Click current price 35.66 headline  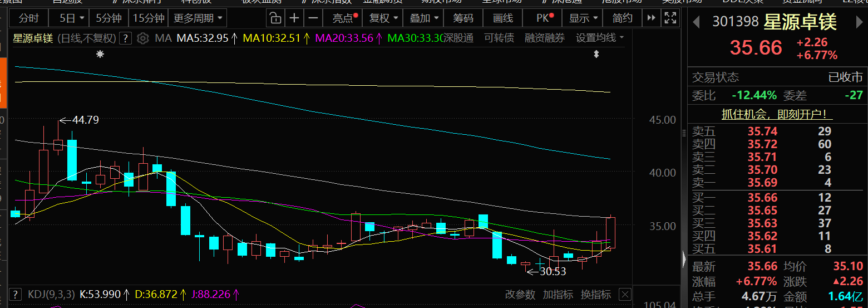(x=756, y=47)
